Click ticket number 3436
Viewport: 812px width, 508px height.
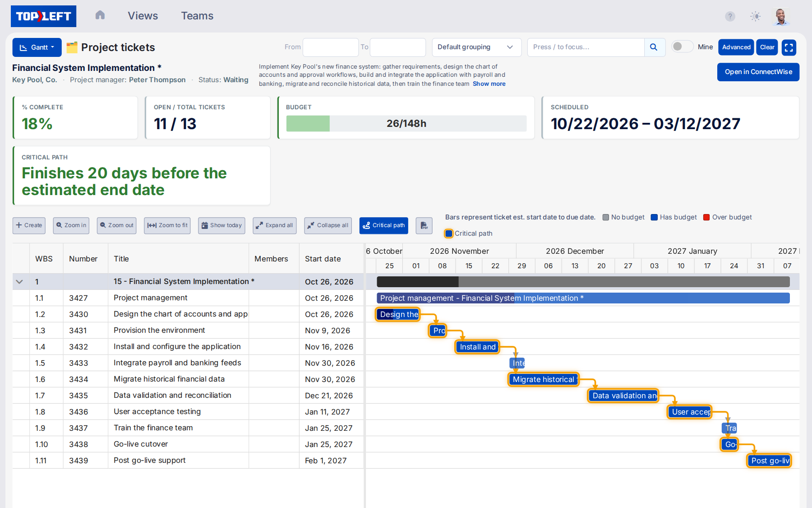pyautogui.click(x=78, y=412)
